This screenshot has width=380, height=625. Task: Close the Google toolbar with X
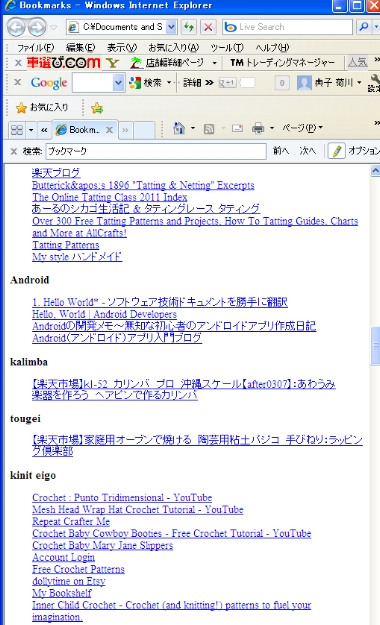pos(18,82)
